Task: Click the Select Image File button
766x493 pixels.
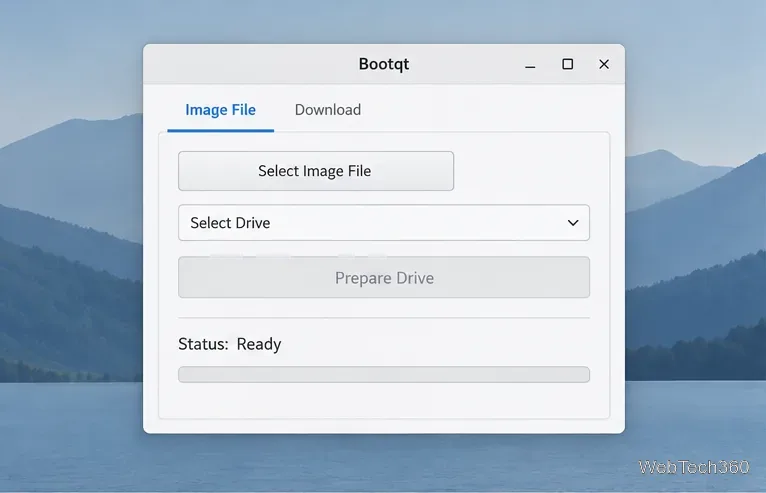Action: [316, 171]
